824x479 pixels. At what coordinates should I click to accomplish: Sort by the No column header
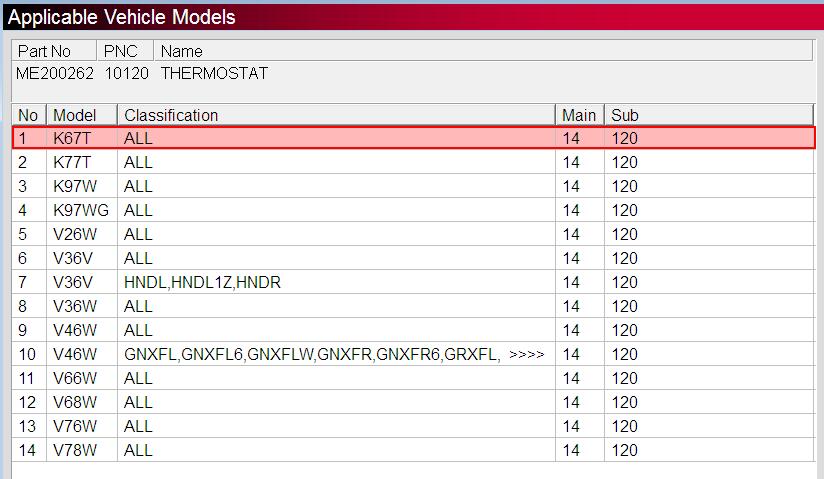[29, 115]
